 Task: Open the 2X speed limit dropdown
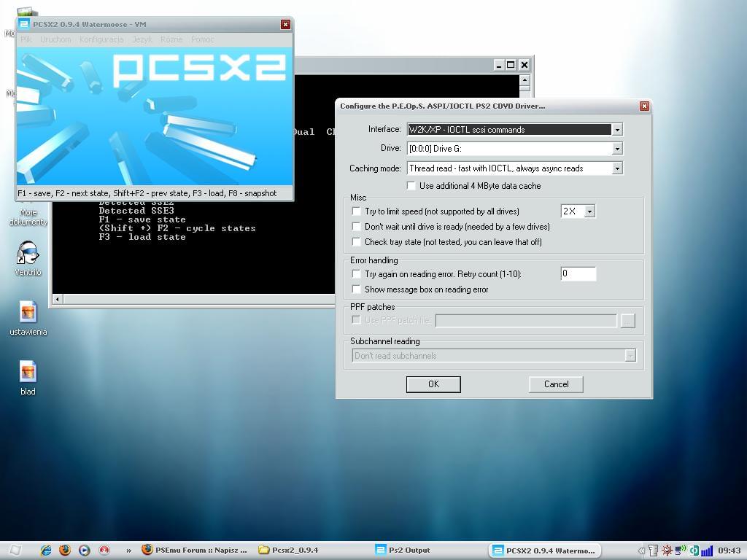tap(589, 211)
